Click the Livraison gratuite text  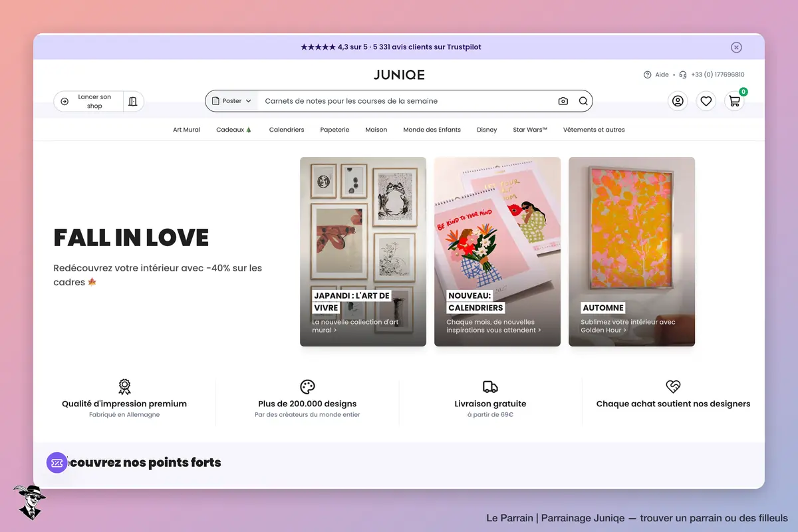click(490, 404)
